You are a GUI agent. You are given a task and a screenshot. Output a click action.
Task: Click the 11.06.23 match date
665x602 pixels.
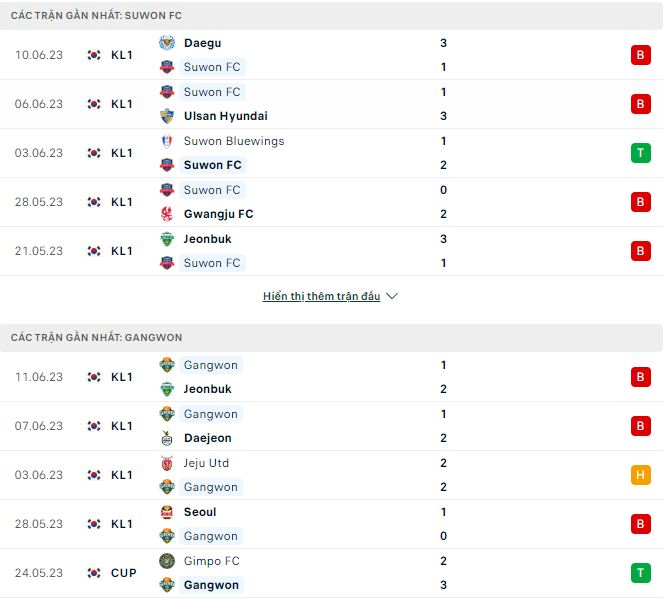(x=39, y=377)
